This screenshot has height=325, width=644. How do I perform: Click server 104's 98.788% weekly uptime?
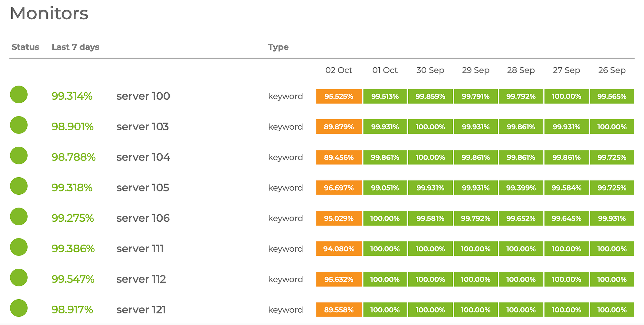[73, 157]
